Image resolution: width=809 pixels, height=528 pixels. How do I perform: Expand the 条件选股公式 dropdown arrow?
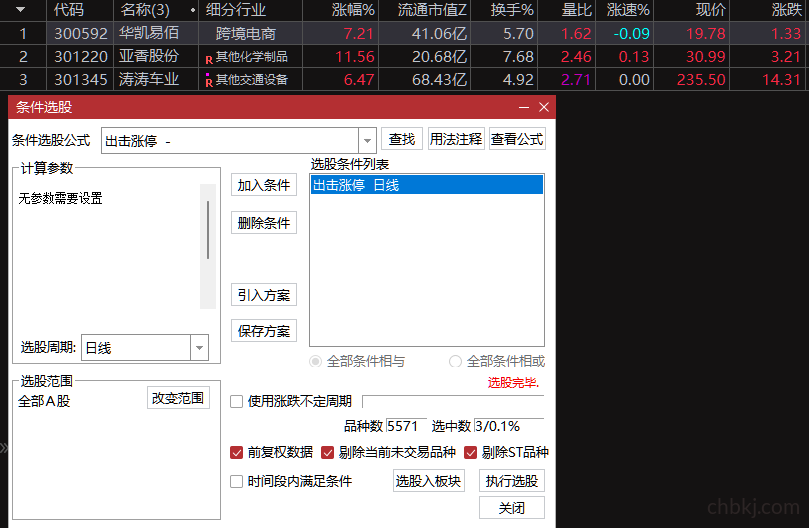point(367,140)
